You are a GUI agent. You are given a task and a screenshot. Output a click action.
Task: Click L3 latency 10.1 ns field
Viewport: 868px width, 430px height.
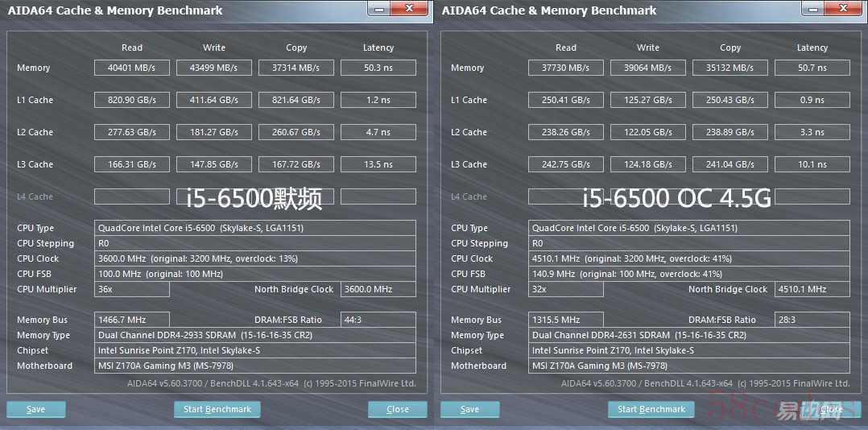812,163
